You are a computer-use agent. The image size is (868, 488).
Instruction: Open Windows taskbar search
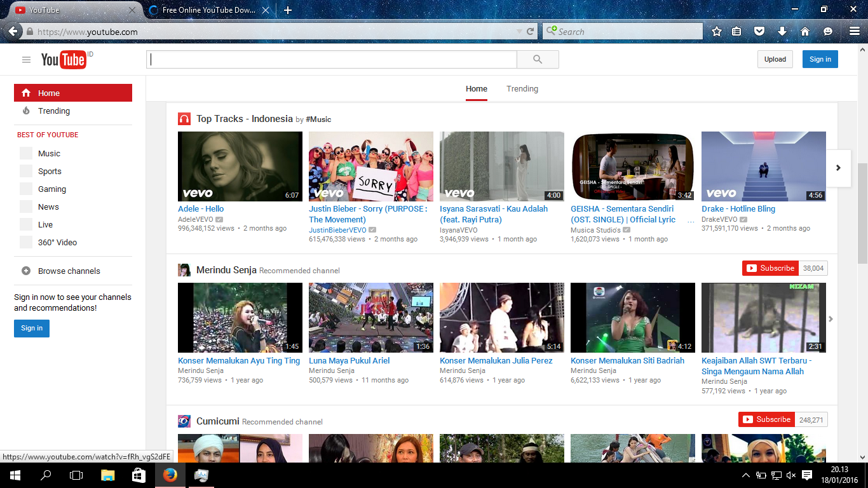(x=46, y=475)
